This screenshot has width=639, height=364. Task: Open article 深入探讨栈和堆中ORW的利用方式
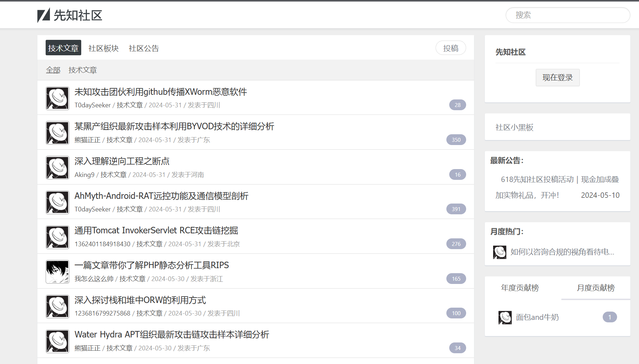click(x=140, y=300)
